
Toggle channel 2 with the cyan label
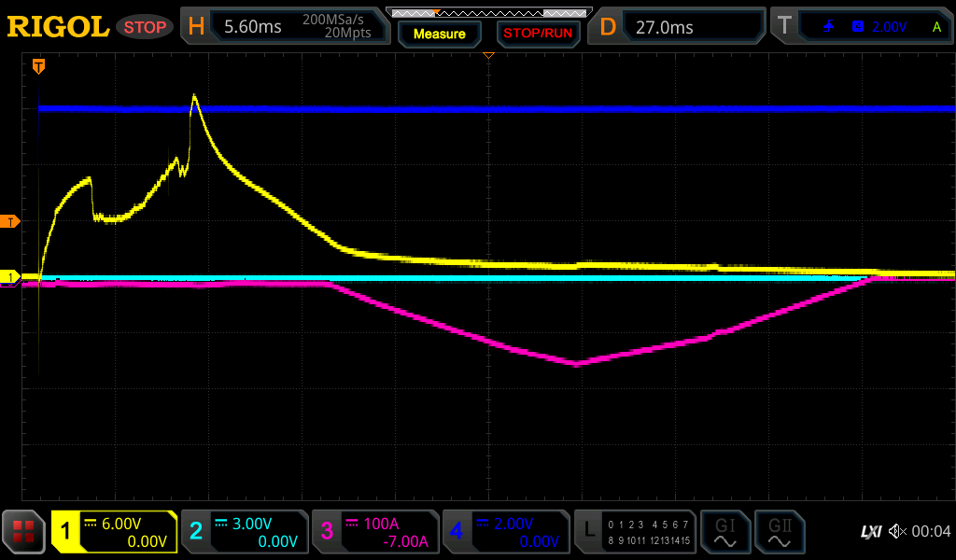[245, 532]
